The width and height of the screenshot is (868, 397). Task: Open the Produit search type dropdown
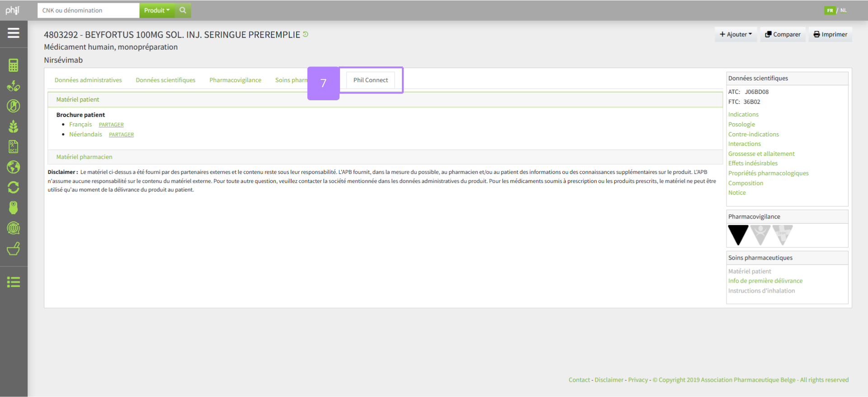point(157,10)
